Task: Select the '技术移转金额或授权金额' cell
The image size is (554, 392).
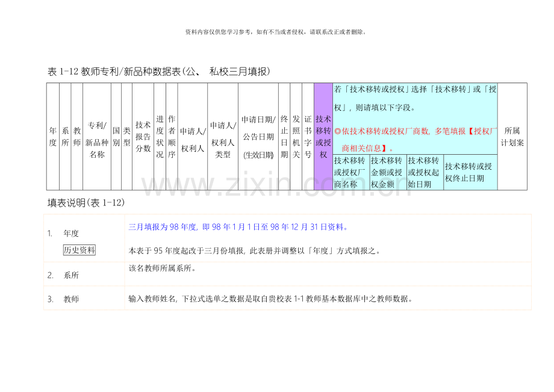Action: coord(388,172)
